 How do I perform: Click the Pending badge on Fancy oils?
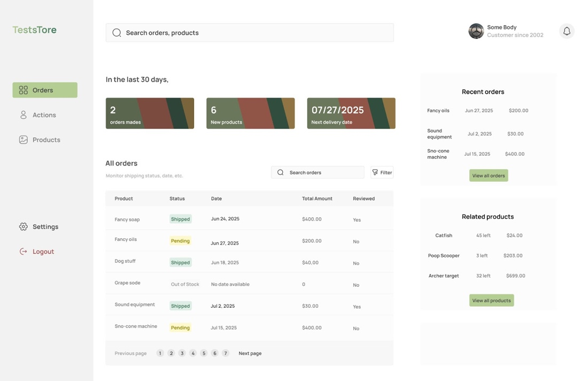tap(180, 241)
